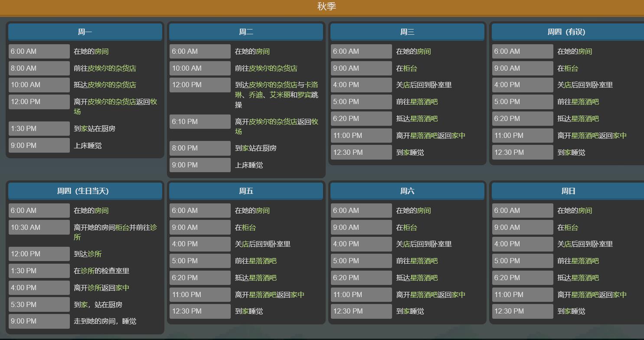Open 店 link in 周三 4:00 PM row
Image resolution: width=644 pixels, height=340 pixels.
(x=407, y=85)
